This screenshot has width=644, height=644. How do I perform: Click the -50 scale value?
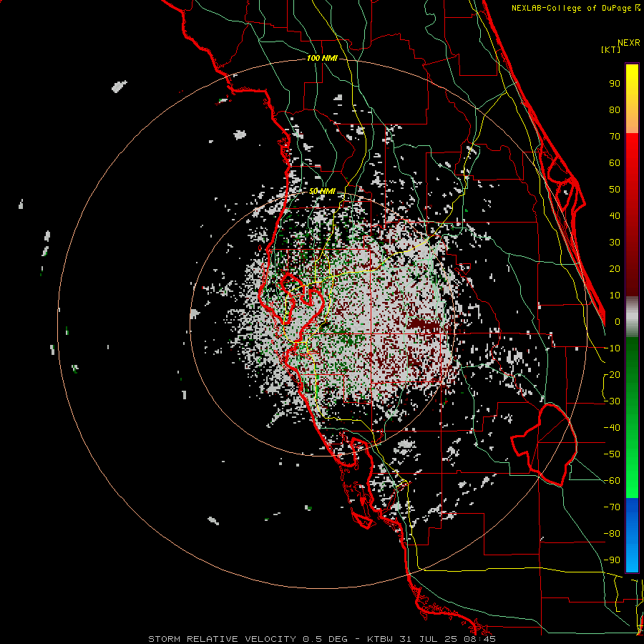coord(612,454)
